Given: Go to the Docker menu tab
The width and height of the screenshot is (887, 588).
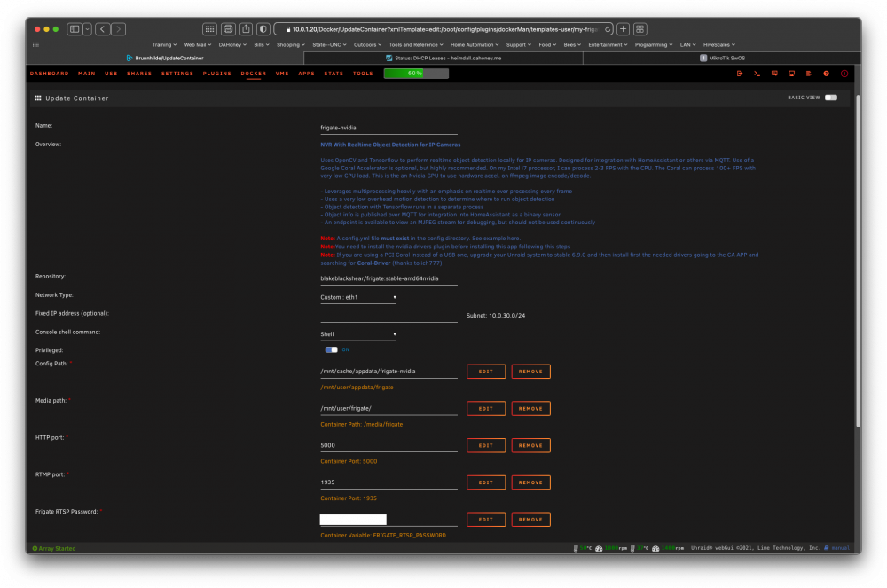Looking at the screenshot, I should [x=254, y=74].
